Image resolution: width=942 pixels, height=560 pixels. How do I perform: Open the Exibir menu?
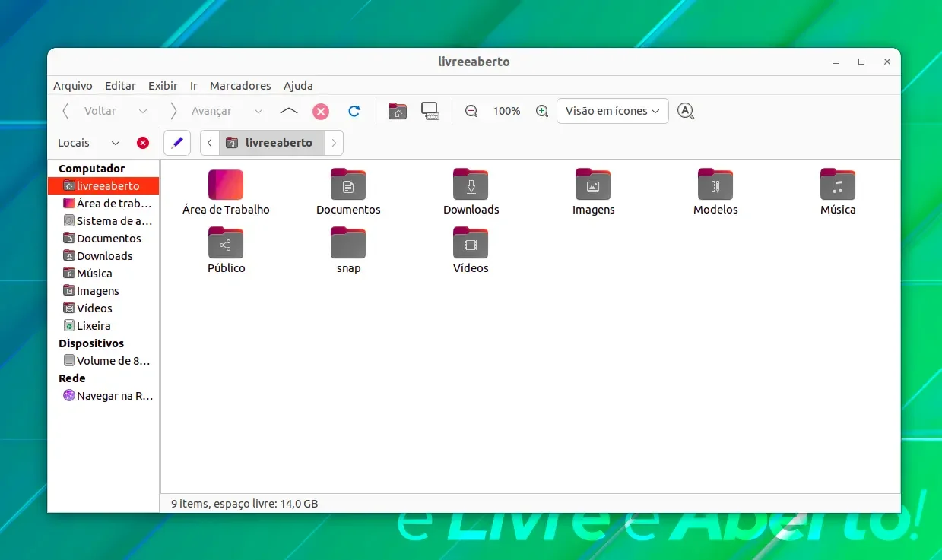[x=163, y=86]
